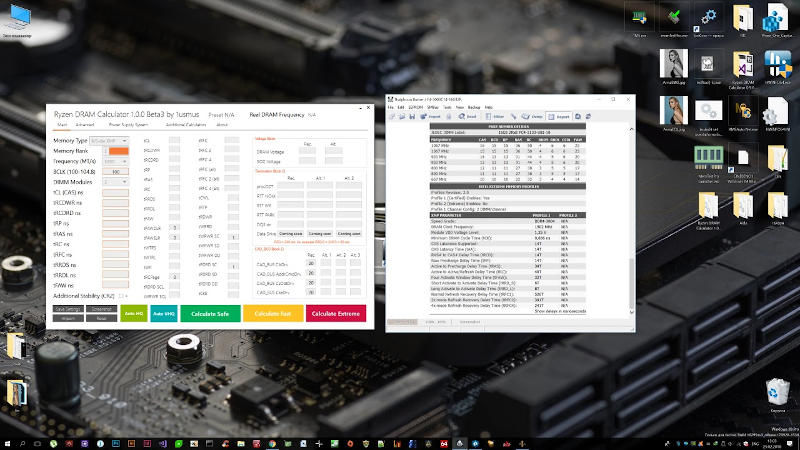This screenshot has width=800, height=450.
Task: Click the Save Settings button
Action: tap(68, 309)
